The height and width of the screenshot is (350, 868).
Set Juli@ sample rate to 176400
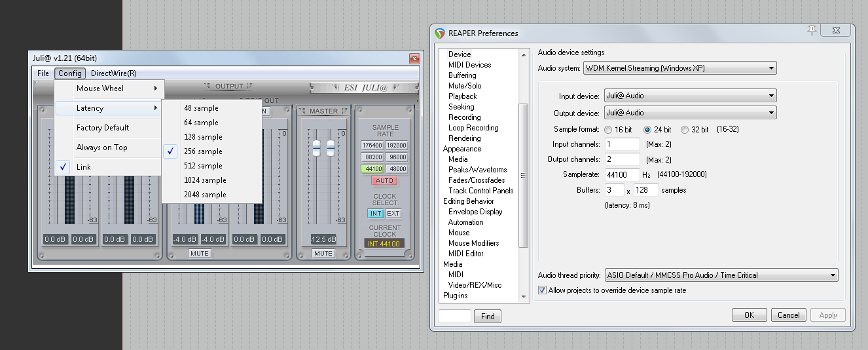372,146
